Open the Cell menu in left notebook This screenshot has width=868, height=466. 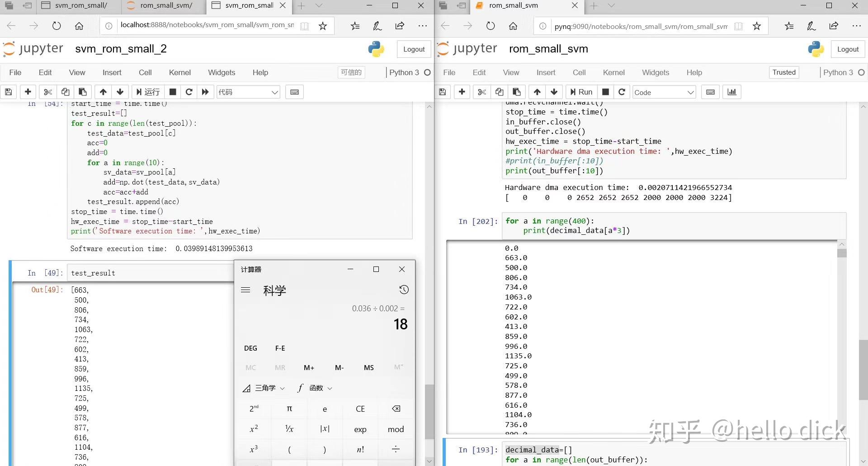point(145,72)
